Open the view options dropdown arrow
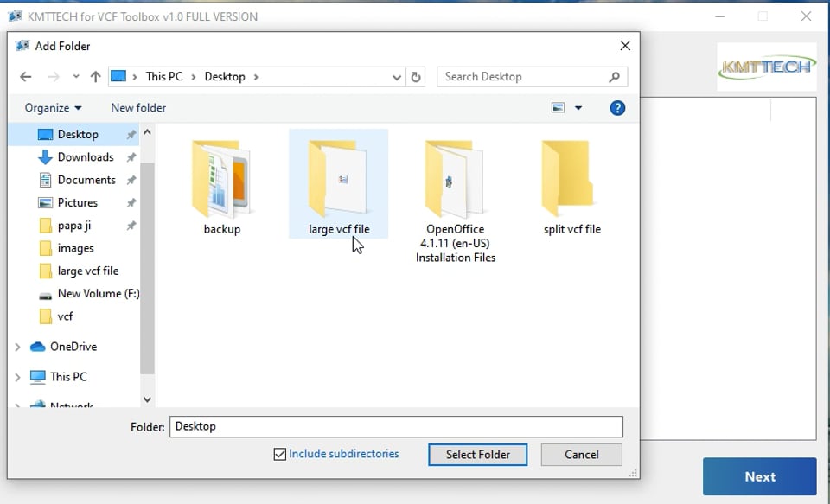 [x=578, y=108]
